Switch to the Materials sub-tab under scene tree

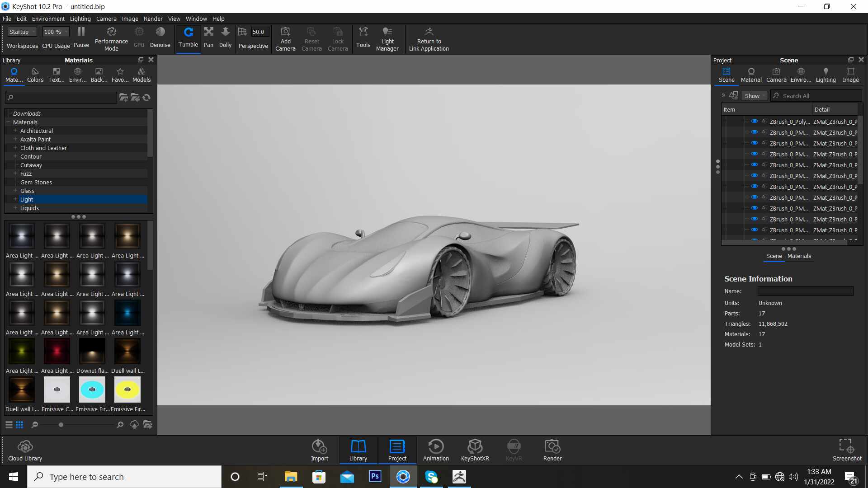799,256
